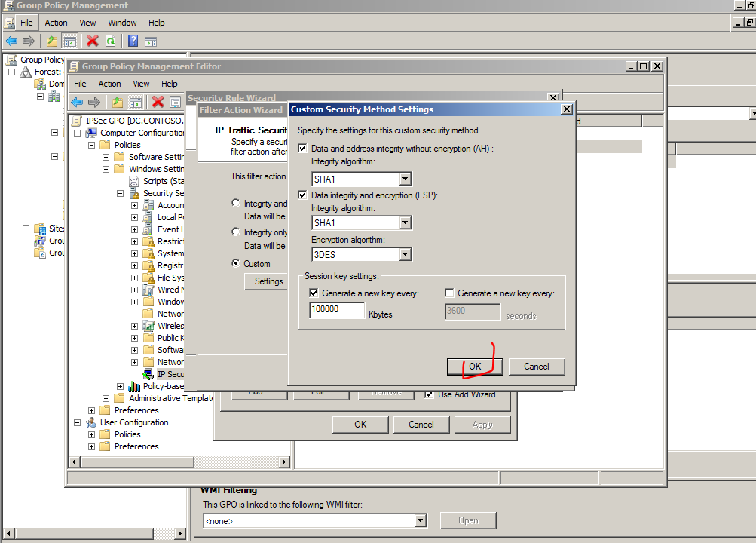Click horizontal scrollbar thumb in Editor tree

(x=137, y=462)
